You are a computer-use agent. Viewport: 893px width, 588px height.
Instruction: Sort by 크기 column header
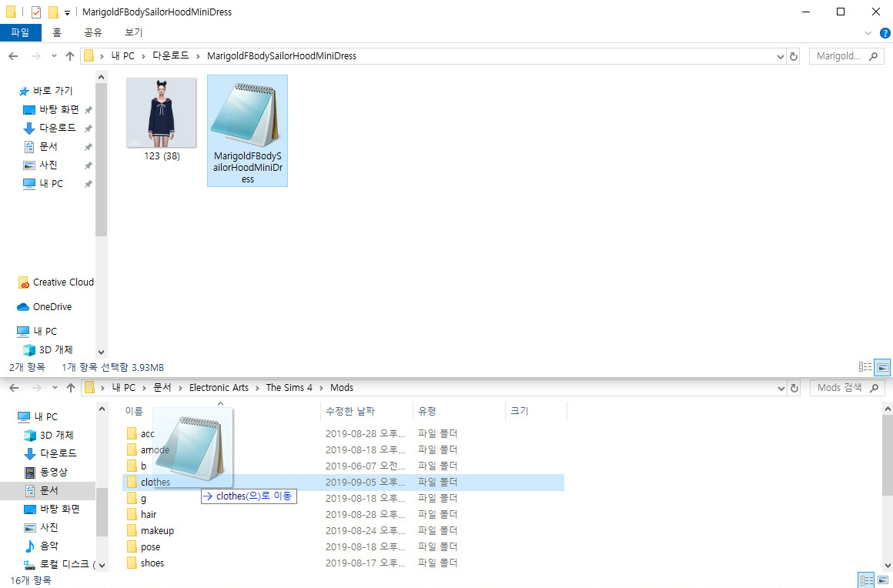536,411
